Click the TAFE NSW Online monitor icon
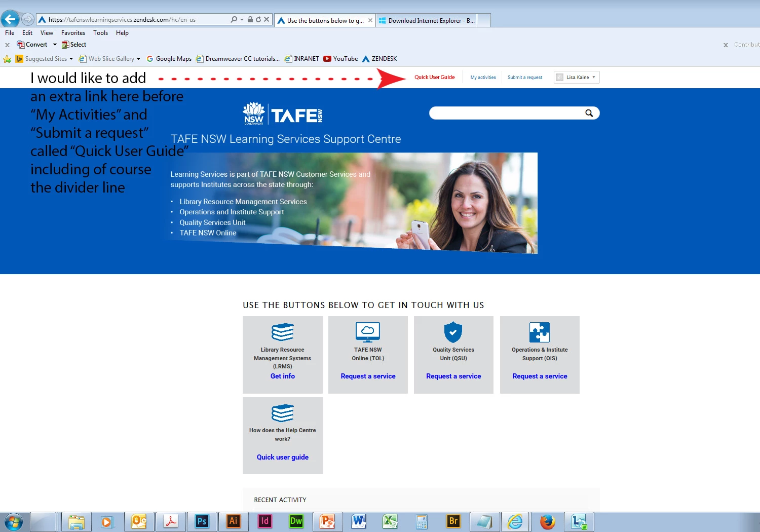The height and width of the screenshot is (532, 760). click(x=368, y=332)
